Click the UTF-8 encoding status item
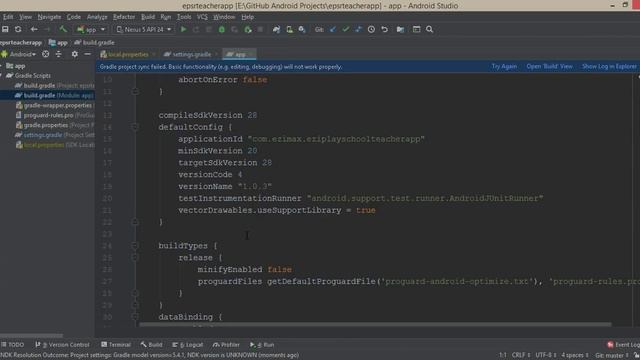This screenshot has height=360, width=640. click(x=546, y=355)
